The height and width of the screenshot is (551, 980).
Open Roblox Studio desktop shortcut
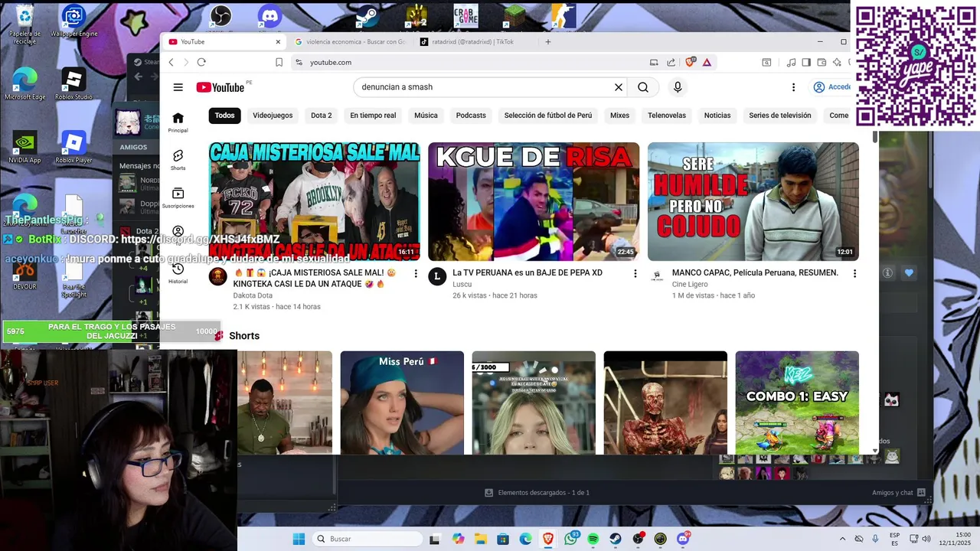[73, 84]
